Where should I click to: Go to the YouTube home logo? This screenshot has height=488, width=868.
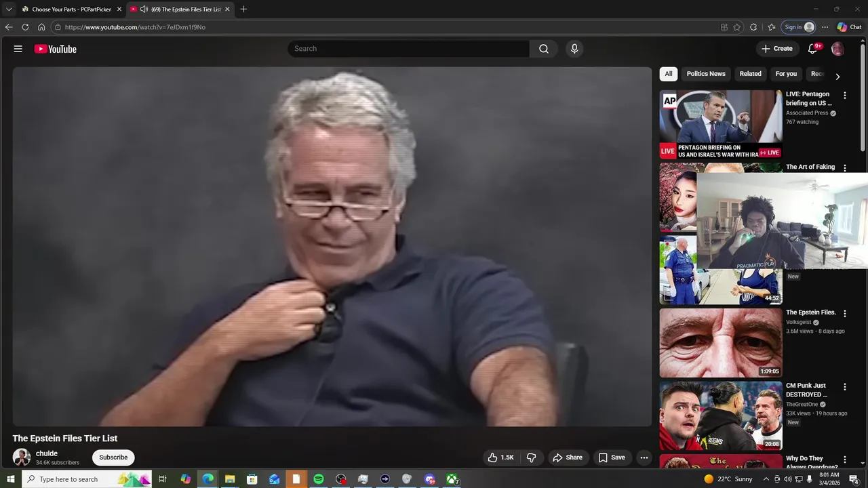coord(56,49)
